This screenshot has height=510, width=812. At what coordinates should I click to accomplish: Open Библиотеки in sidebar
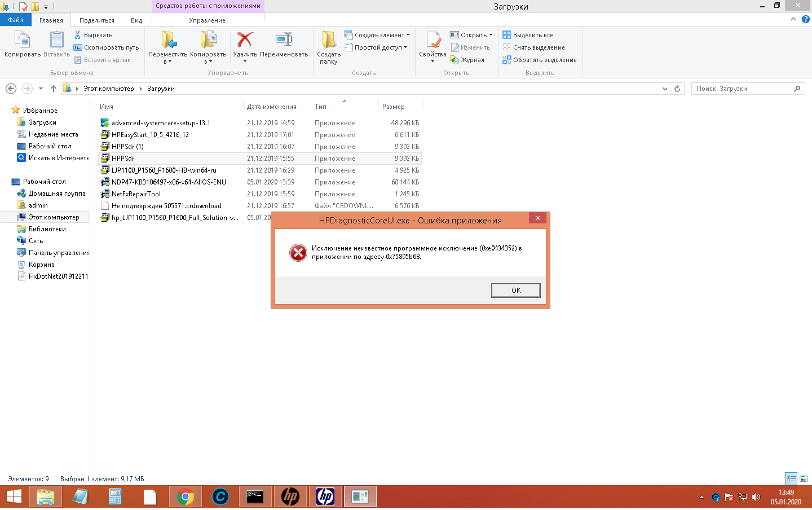pyautogui.click(x=41, y=229)
